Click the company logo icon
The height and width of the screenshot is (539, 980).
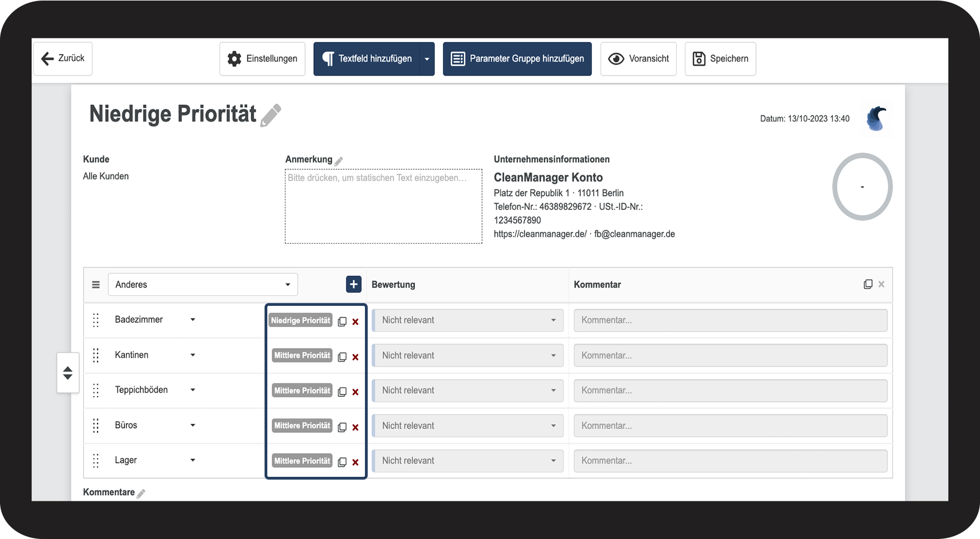pos(877,118)
